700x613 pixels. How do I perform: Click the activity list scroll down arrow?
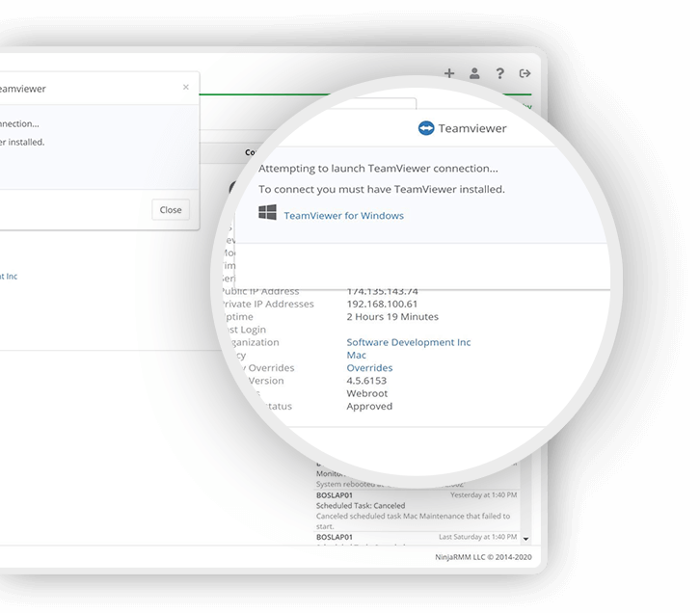coord(525,539)
